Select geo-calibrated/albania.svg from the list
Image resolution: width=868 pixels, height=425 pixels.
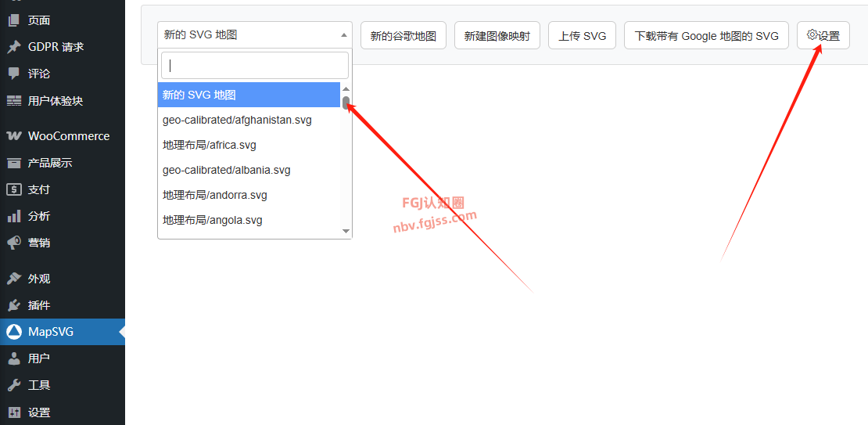[249, 170]
